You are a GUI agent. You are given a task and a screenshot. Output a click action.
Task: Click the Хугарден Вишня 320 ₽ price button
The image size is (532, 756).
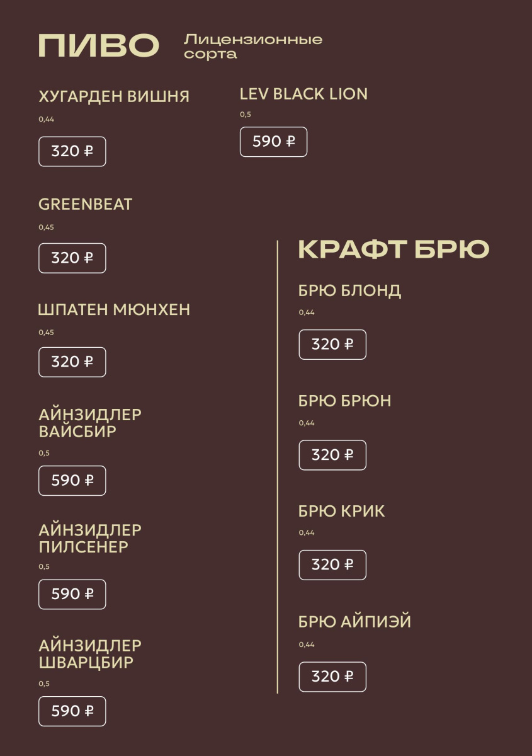point(72,151)
